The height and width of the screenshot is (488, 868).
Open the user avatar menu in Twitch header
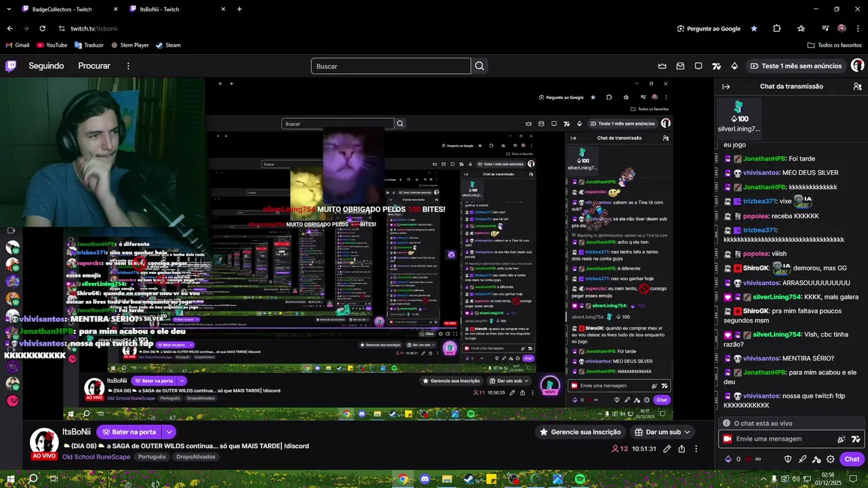(857, 66)
